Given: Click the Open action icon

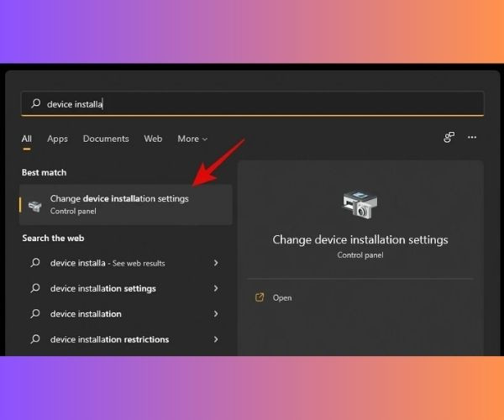Looking at the screenshot, I should [260, 297].
